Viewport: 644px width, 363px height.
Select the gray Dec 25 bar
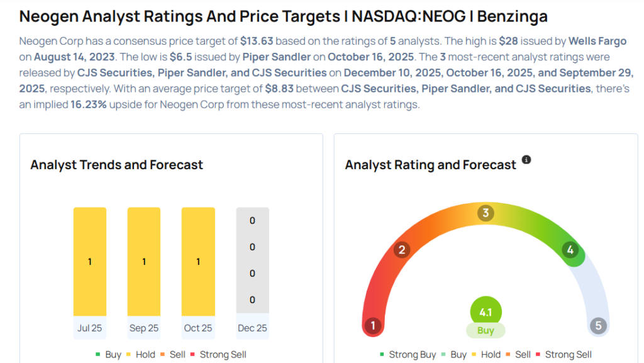(x=252, y=260)
